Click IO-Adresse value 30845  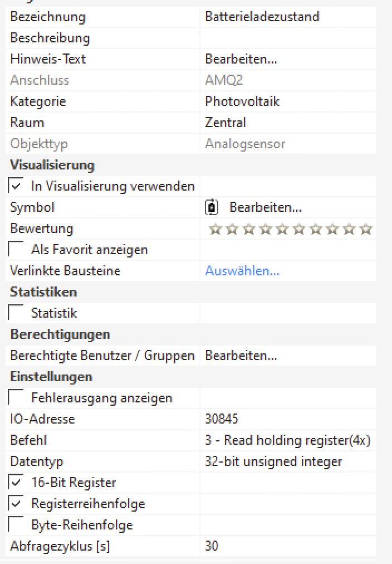pos(288,419)
